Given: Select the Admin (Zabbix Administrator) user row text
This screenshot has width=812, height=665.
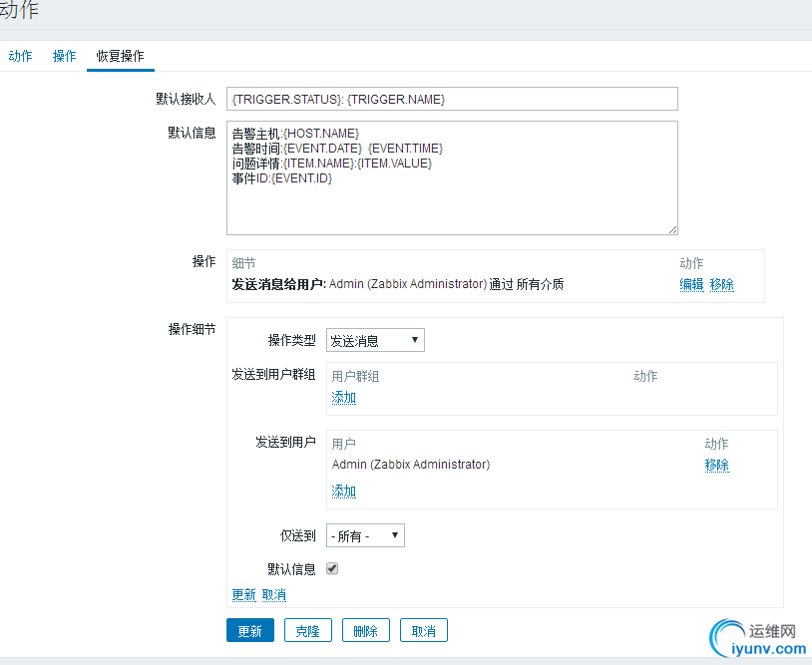Looking at the screenshot, I should [411, 465].
